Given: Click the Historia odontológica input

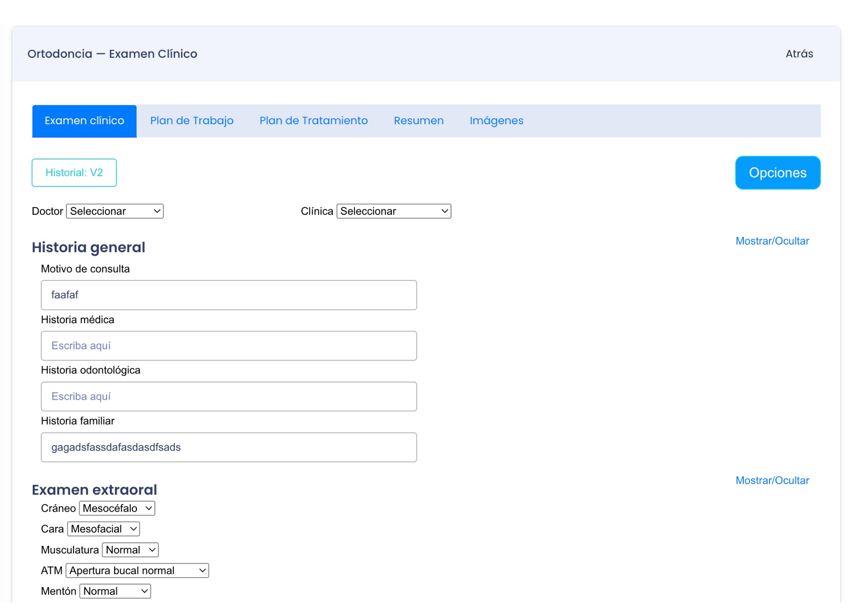Looking at the screenshot, I should (228, 396).
